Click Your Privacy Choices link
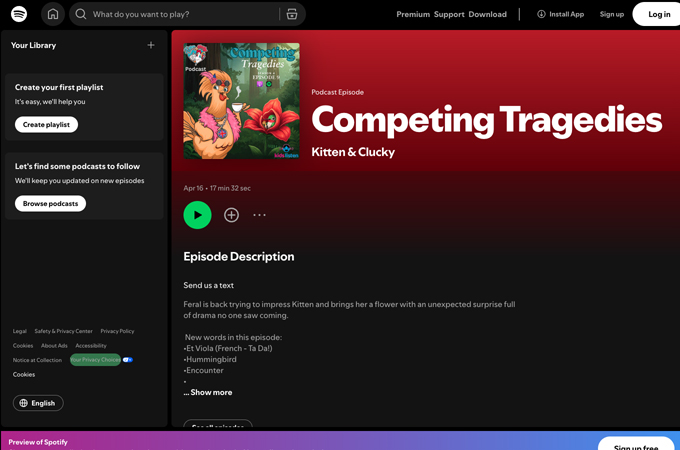Image resolution: width=680 pixels, height=450 pixels. [x=95, y=360]
